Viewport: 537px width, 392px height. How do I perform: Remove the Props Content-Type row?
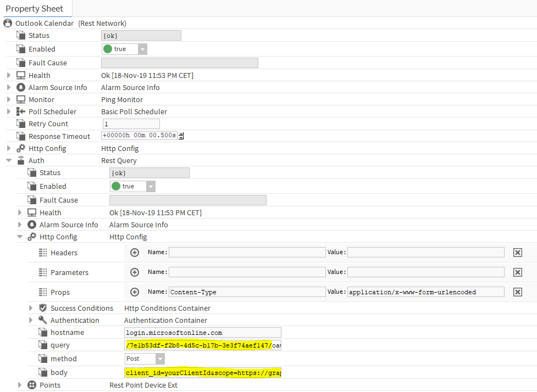(x=517, y=292)
